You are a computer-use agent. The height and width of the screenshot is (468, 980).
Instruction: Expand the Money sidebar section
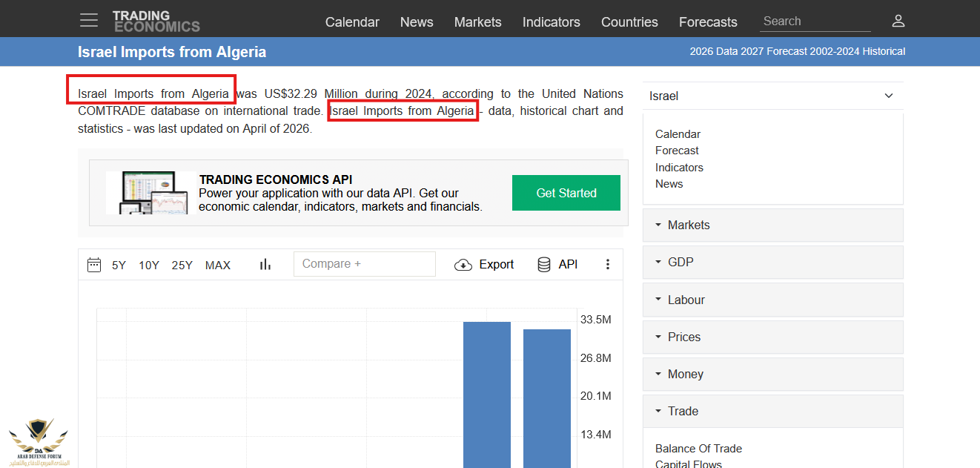coord(772,374)
